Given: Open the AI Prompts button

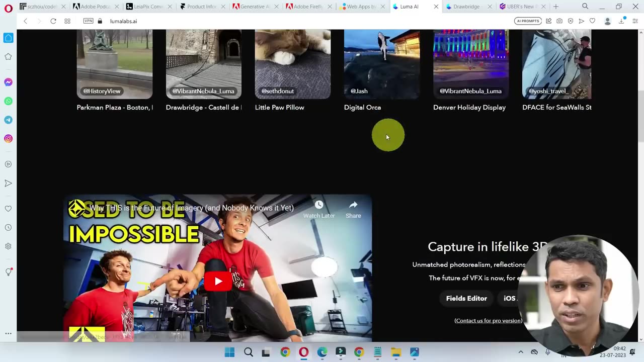Looking at the screenshot, I should point(528,21).
